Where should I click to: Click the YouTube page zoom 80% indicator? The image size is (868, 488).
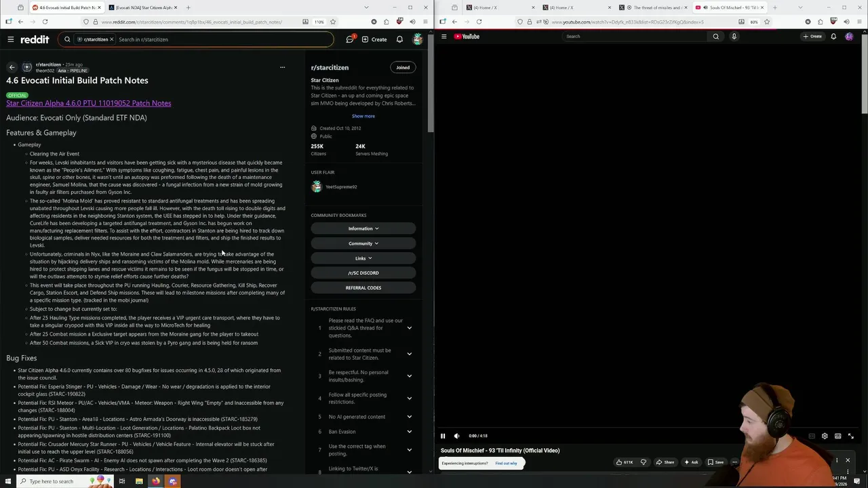pyautogui.click(x=753, y=22)
